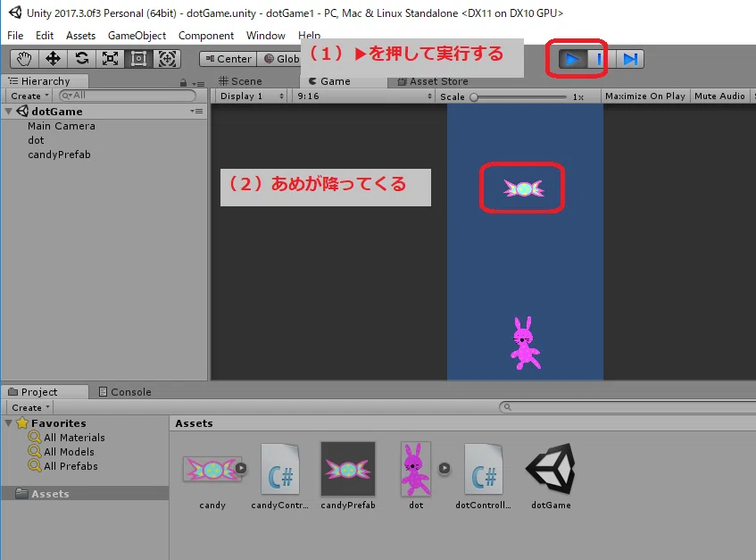Toggle Maximize On Play

(x=644, y=96)
